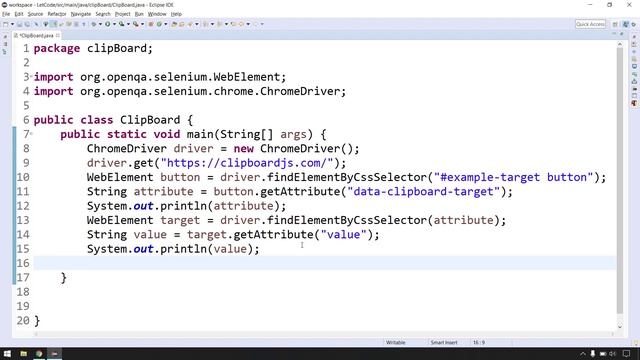The image size is (640, 360).
Task: Open the Window menu
Action: pos(157,14)
